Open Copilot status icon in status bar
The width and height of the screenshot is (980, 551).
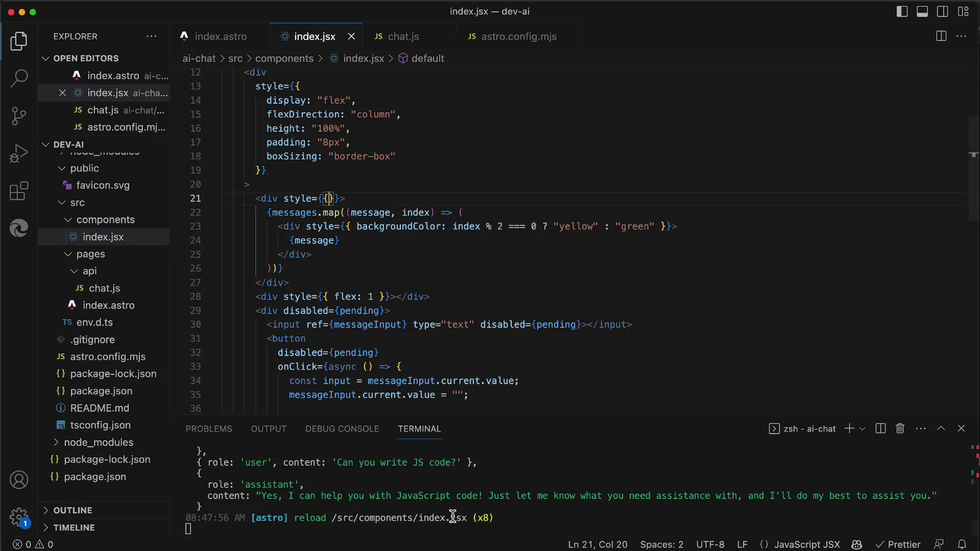(857, 544)
